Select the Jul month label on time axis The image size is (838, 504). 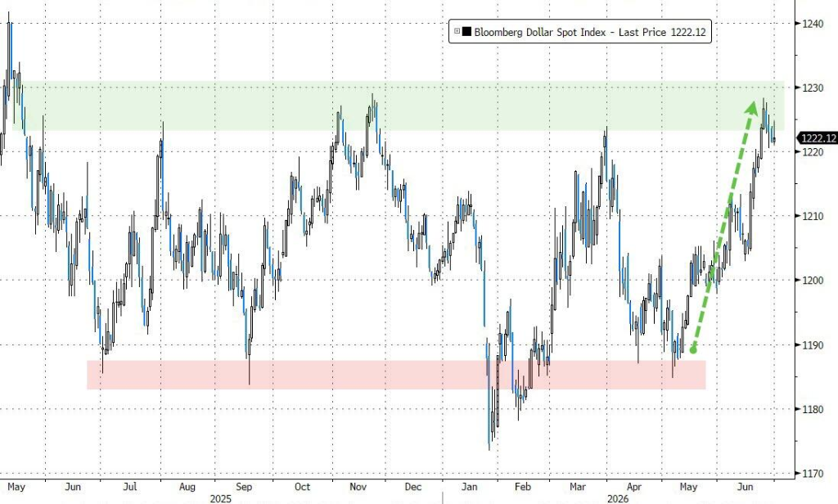coord(130,487)
